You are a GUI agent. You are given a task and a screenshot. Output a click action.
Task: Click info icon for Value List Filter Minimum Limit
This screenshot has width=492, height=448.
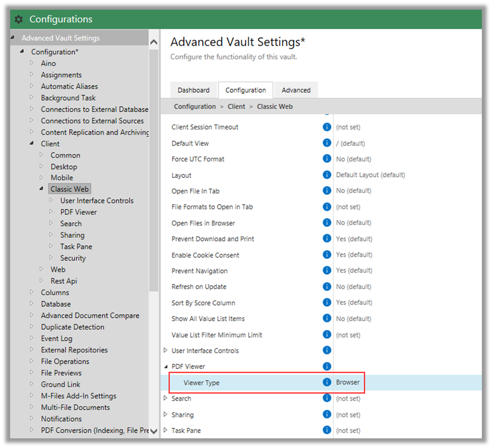pos(327,334)
